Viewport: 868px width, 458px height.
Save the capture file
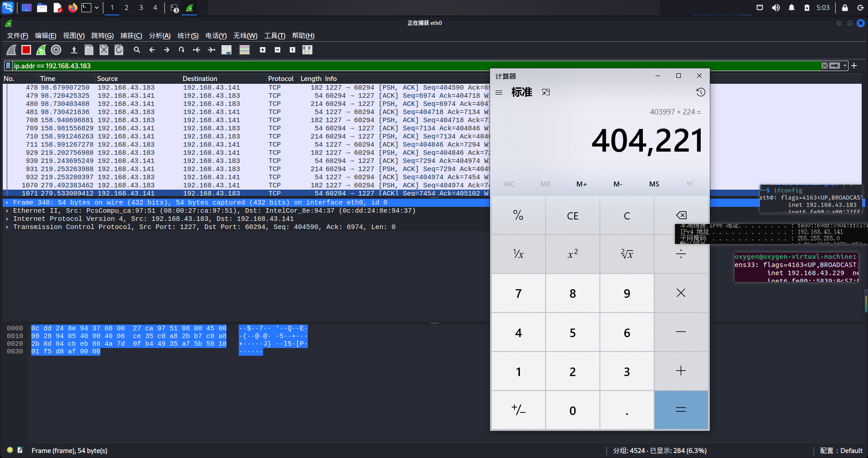[89, 50]
